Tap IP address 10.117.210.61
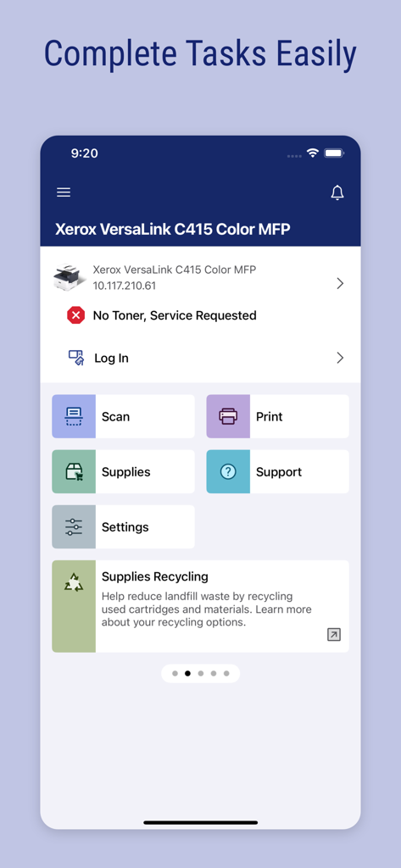Viewport: 401px width, 868px height. click(124, 287)
